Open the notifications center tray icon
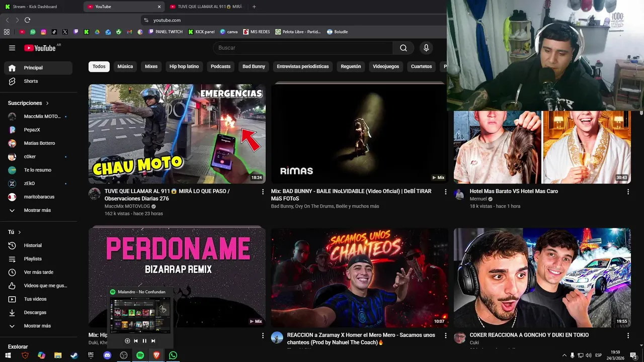The image size is (644, 362). [634, 355]
